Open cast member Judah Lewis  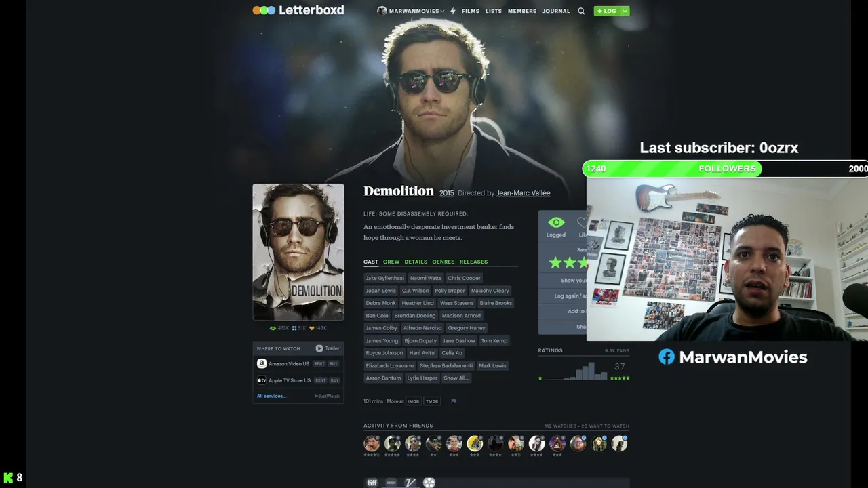pos(380,291)
